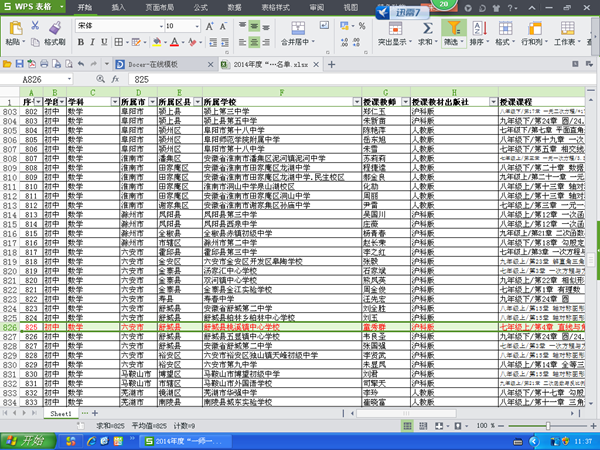600x450 pixels.
Task: Open filter dropdown on 授课教师 column
Action: [405, 102]
